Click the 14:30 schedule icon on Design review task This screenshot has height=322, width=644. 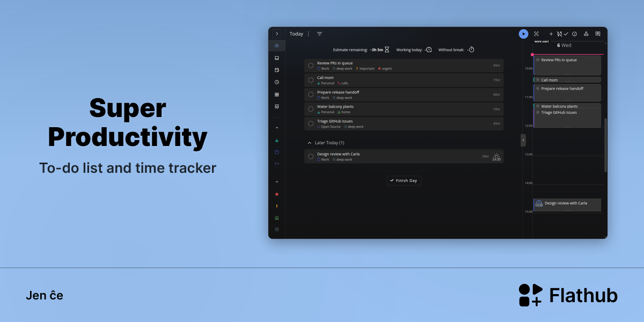point(496,157)
